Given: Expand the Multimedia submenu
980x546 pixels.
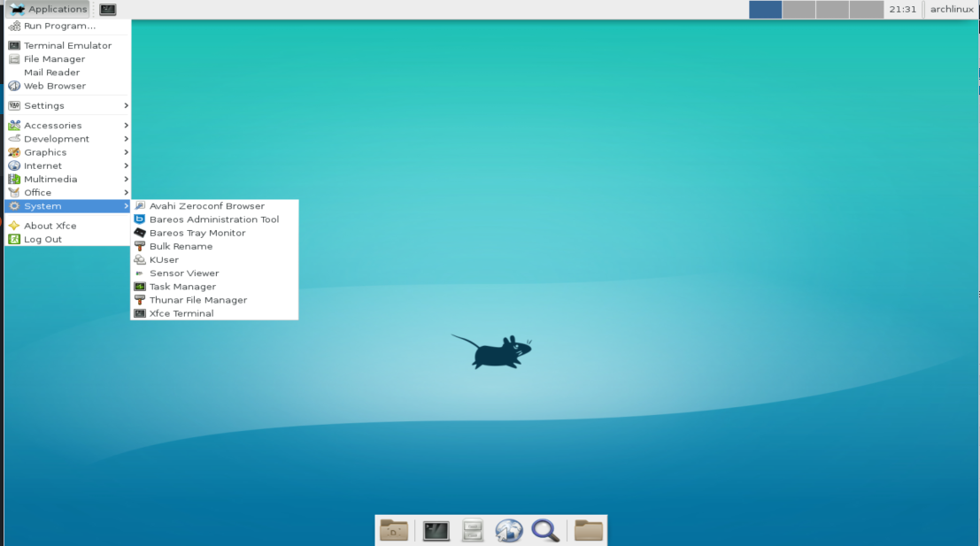Looking at the screenshot, I should click(67, 180).
